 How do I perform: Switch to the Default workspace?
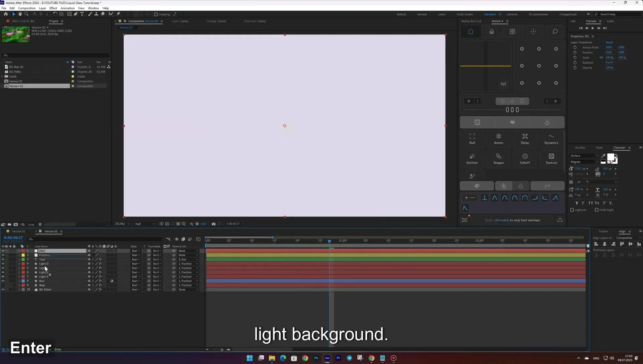(401, 14)
